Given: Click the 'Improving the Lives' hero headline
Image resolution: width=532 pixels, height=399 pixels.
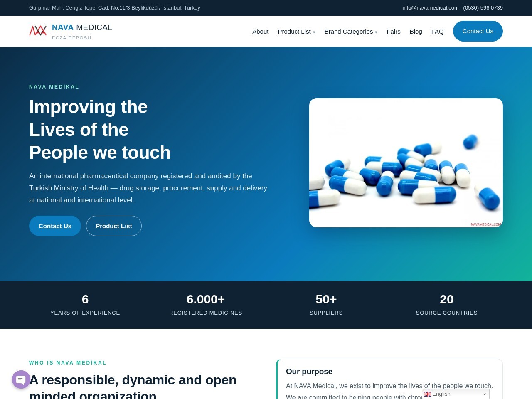Looking at the screenshot, I should [x=100, y=130].
